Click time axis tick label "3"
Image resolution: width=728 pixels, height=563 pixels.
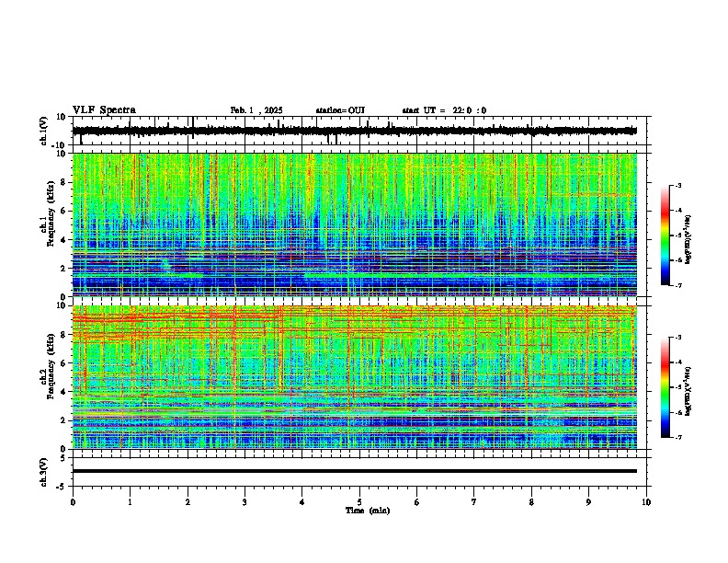coord(245,502)
